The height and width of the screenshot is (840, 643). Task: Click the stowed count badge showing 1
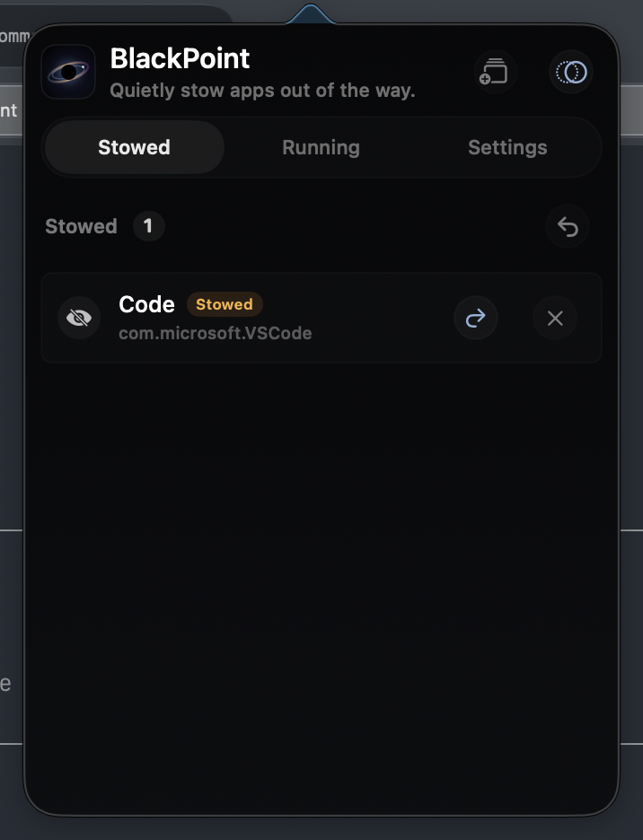click(148, 226)
